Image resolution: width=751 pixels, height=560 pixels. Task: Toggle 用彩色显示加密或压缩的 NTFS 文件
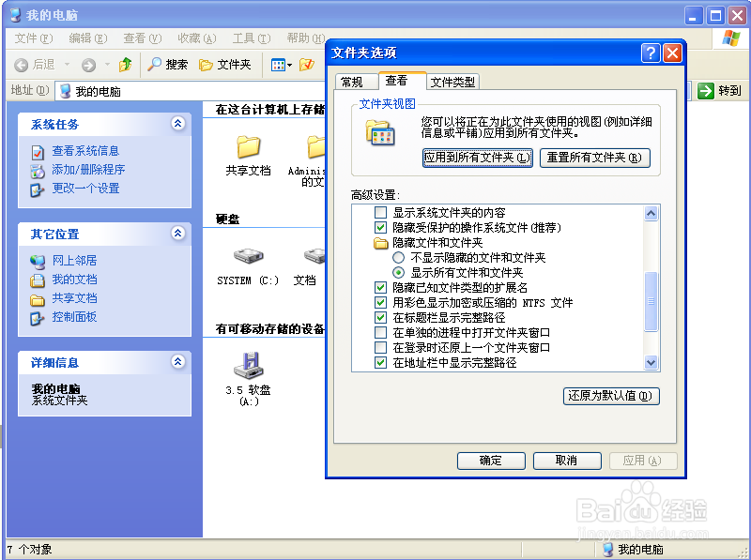(x=380, y=302)
